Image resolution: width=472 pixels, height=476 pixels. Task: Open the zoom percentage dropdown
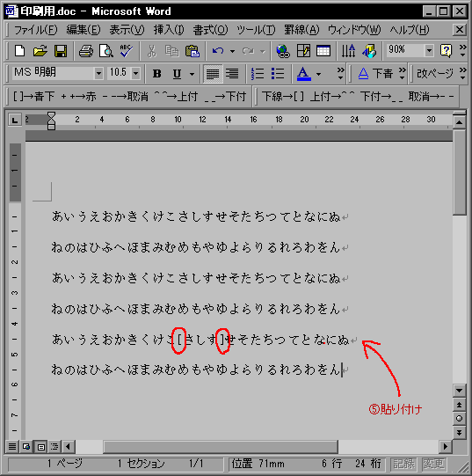pyautogui.click(x=429, y=51)
